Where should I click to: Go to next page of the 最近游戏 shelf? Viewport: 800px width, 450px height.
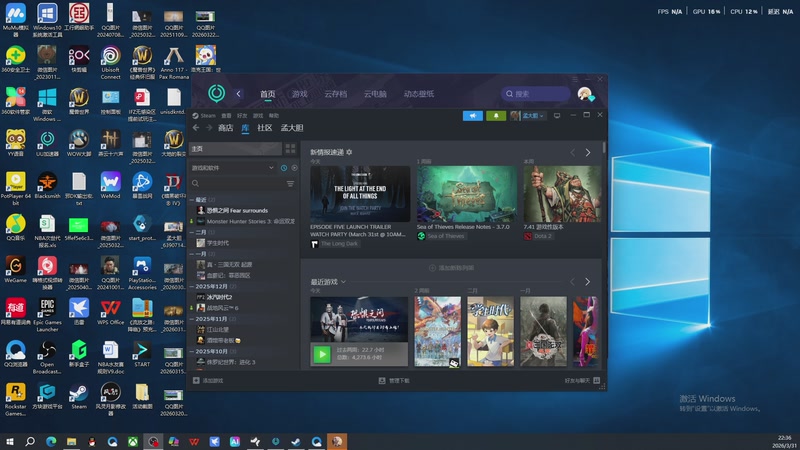coord(588,282)
